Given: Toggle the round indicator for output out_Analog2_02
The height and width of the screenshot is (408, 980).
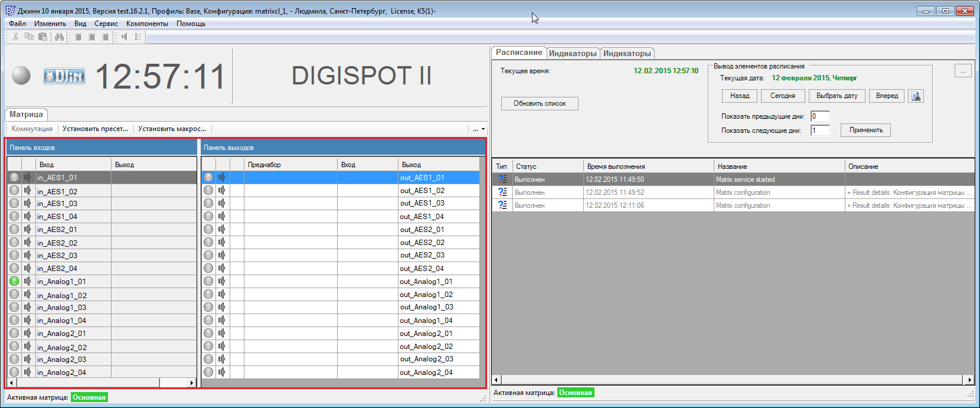Looking at the screenshot, I should (208, 346).
